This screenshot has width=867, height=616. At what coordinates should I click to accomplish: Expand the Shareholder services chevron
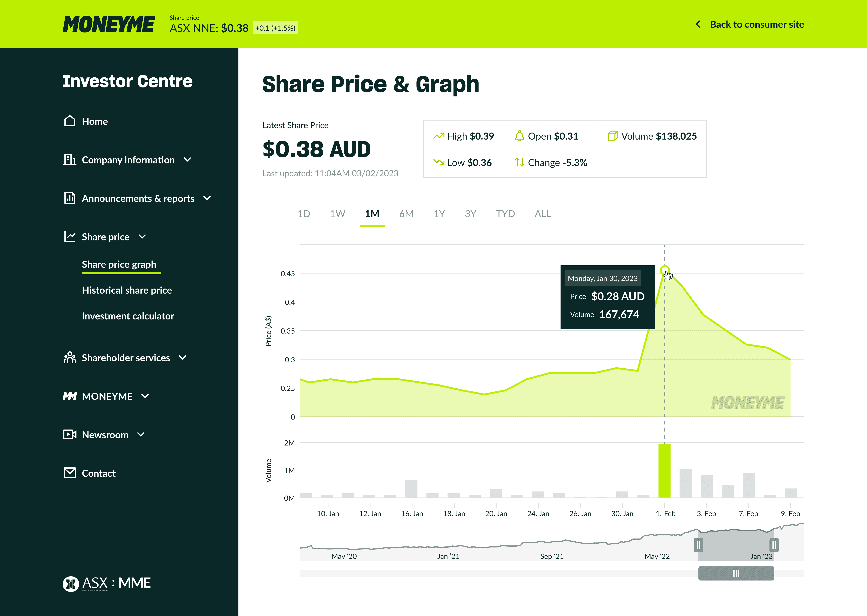pyautogui.click(x=183, y=358)
